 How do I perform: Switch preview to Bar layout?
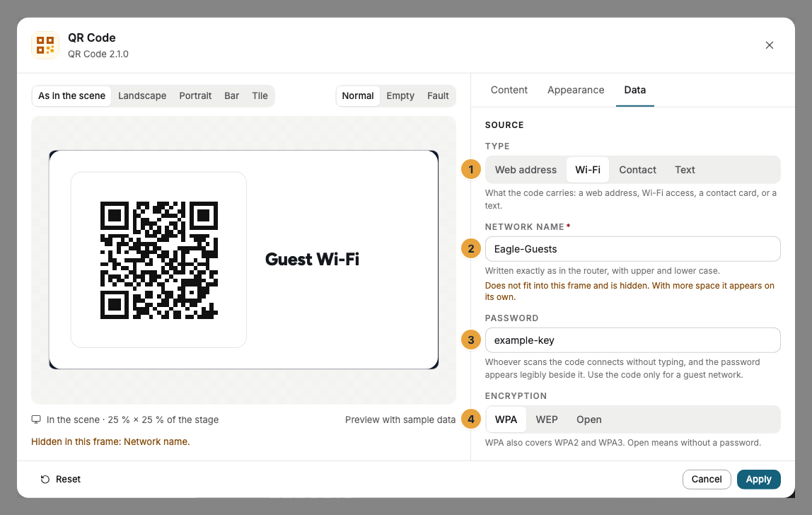click(x=231, y=96)
